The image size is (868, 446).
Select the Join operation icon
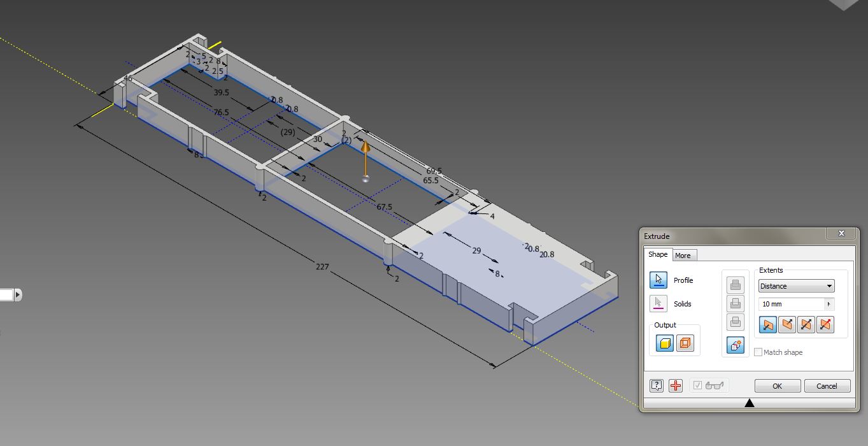pos(736,285)
